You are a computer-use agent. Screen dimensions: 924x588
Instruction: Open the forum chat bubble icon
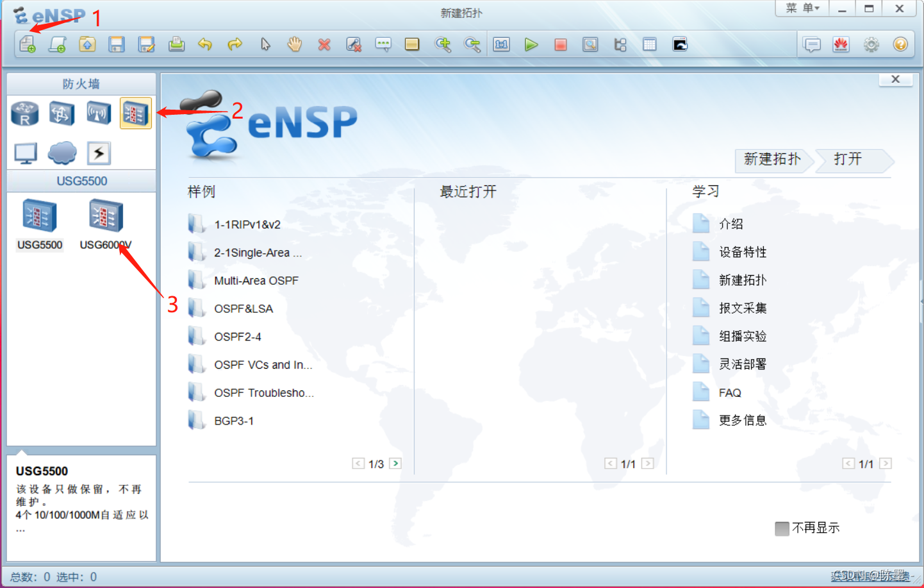[812, 44]
